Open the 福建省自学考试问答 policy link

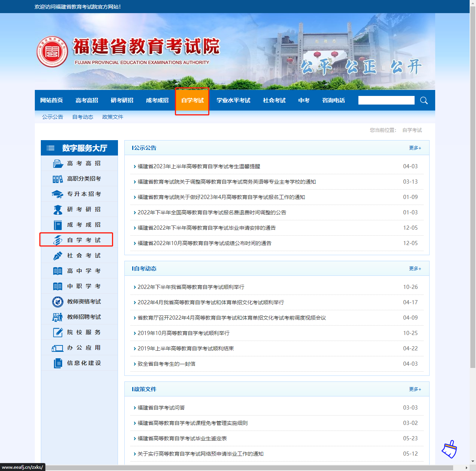click(161, 408)
